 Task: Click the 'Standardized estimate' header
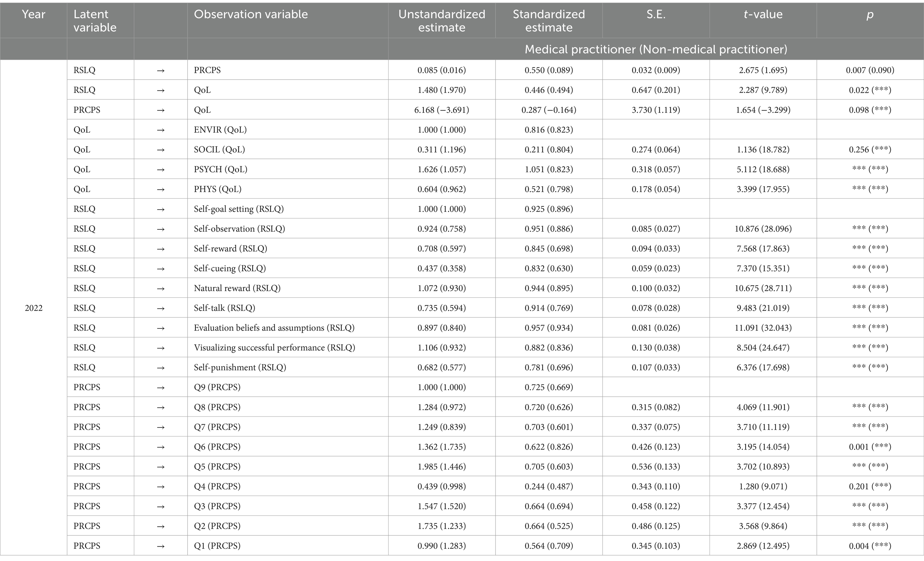(549, 21)
